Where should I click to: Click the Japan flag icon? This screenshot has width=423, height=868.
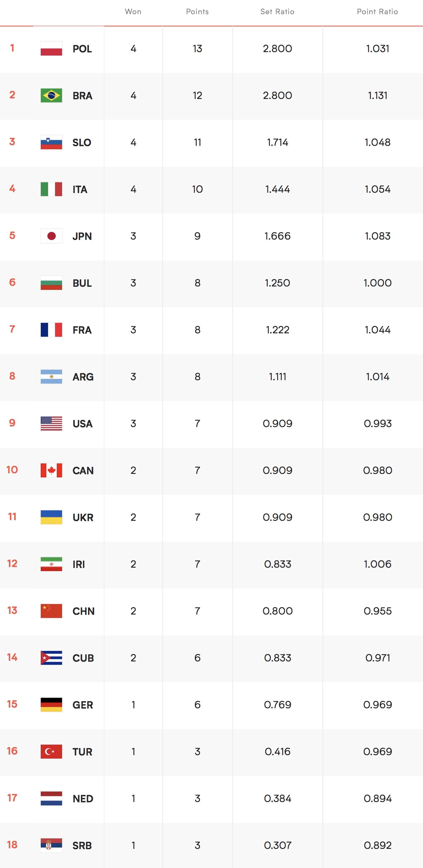click(51, 236)
